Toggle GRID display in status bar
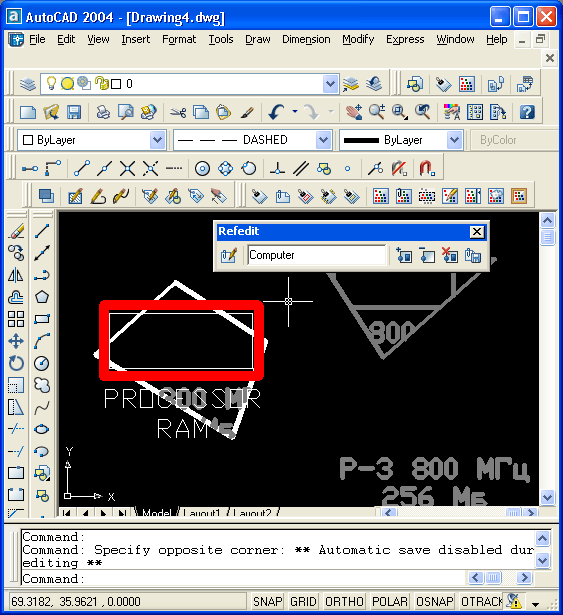 tap(303, 601)
